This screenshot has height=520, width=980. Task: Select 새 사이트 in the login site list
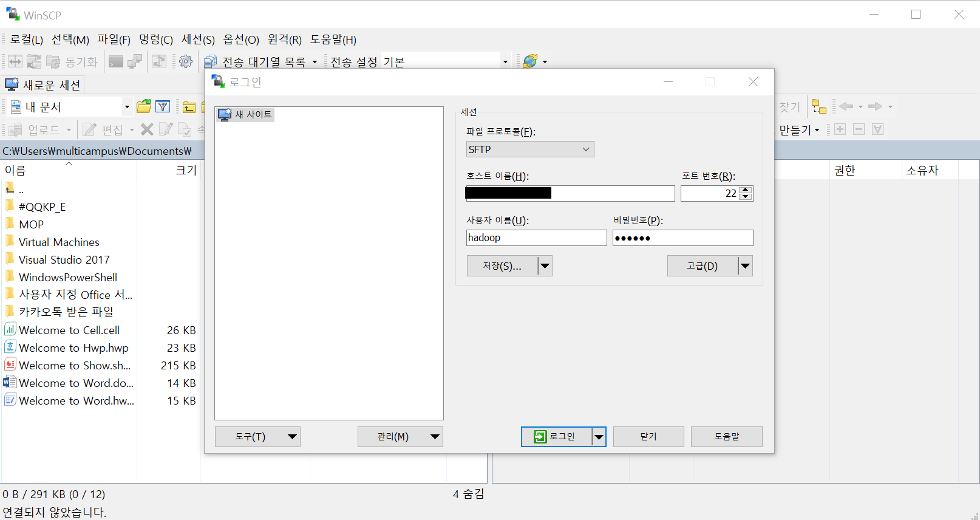[x=246, y=114]
